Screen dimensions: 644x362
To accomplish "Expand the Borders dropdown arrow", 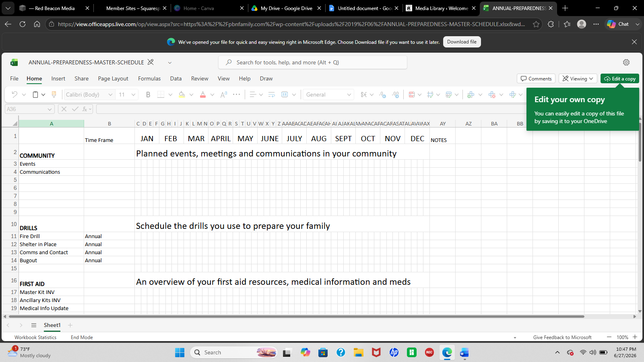I will pos(170,95).
